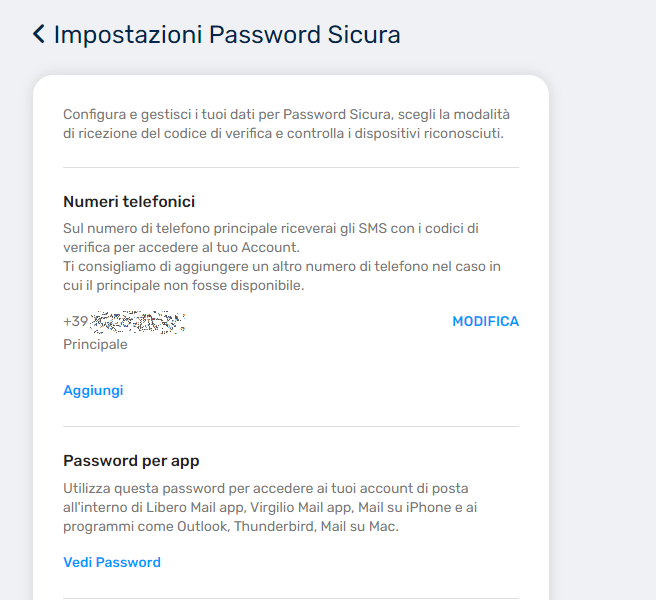
Task: Open the Vedi Password link
Action: click(x=112, y=562)
